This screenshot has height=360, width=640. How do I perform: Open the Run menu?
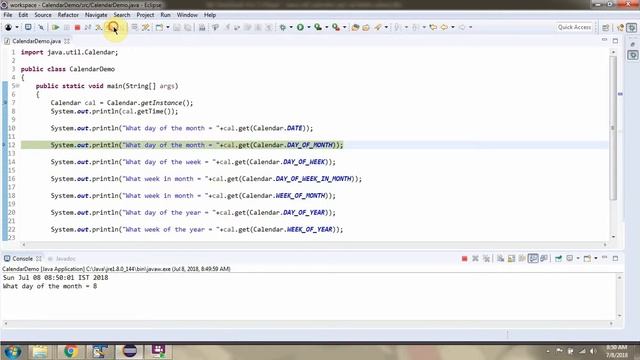coord(165,15)
